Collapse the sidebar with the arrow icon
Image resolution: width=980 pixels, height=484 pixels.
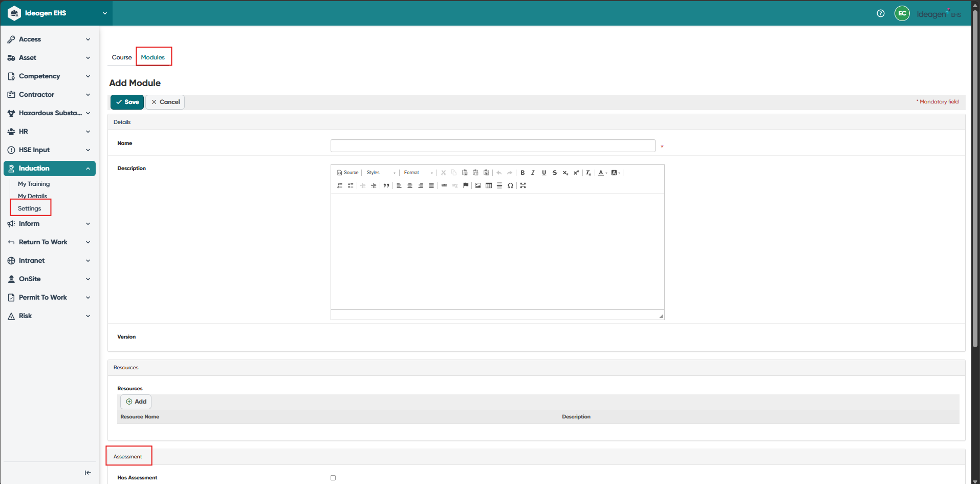(x=88, y=473)
